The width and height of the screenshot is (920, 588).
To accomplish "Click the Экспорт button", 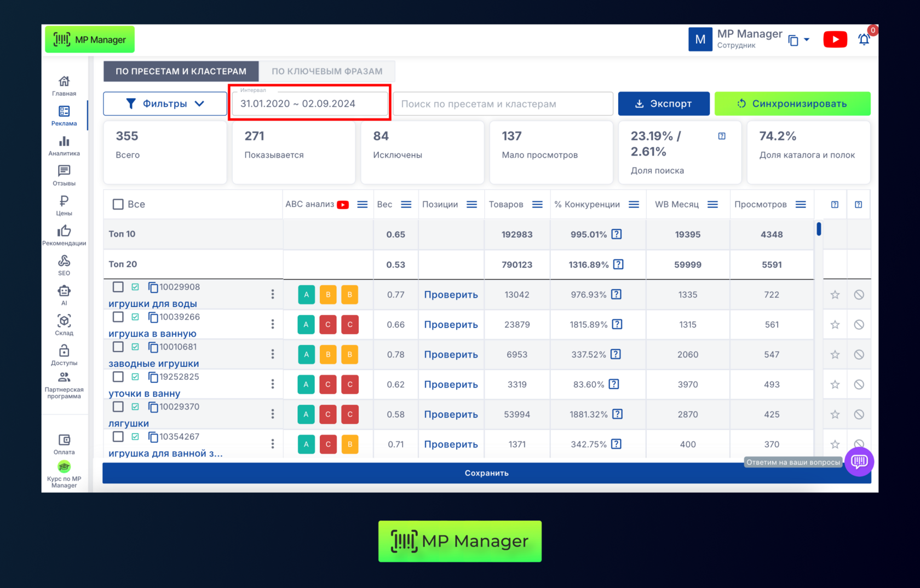I will [663, 103].
